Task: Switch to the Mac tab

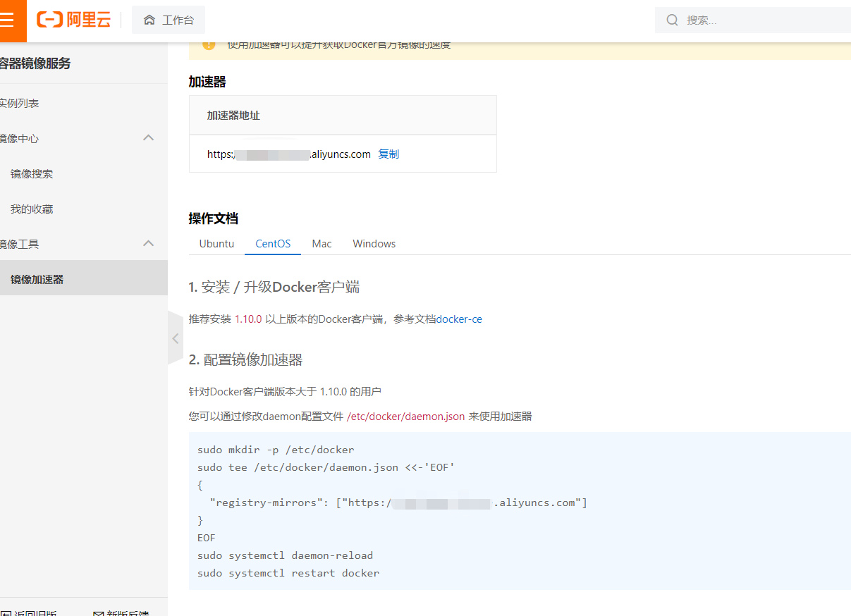Action: coord(322,243)
